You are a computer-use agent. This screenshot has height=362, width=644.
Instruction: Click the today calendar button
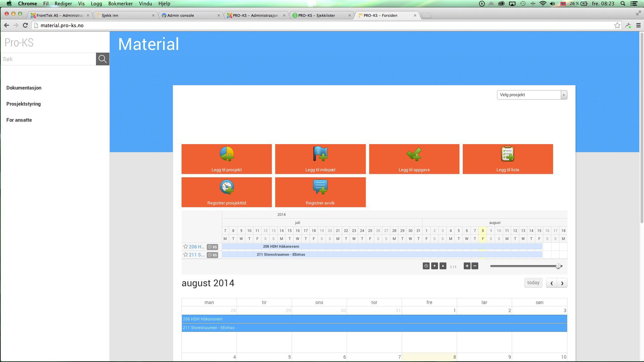click(533, 283)
